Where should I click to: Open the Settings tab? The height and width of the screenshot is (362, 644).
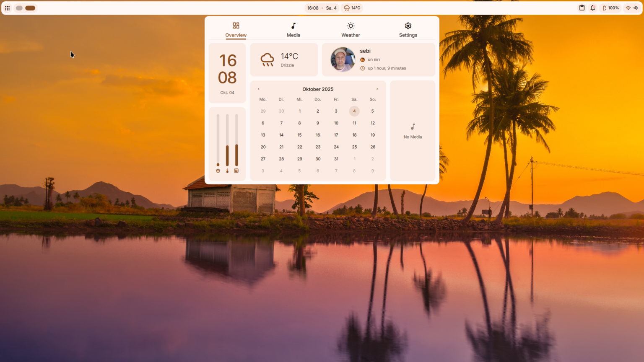point(408,30)
